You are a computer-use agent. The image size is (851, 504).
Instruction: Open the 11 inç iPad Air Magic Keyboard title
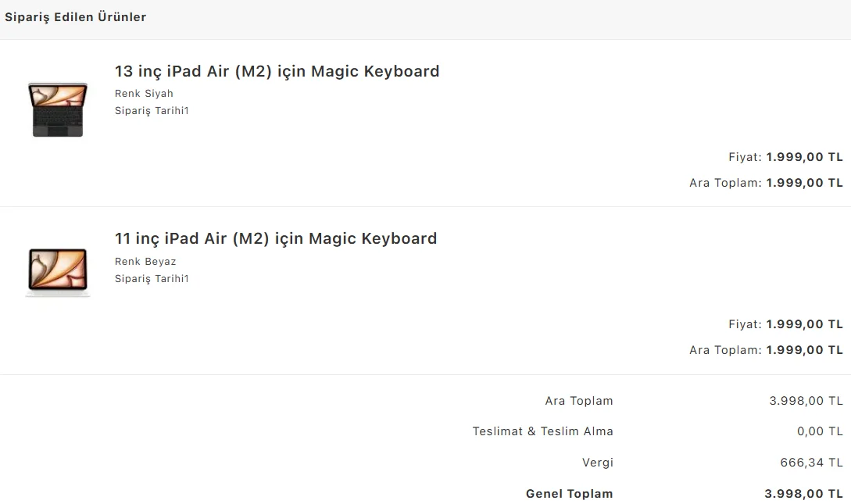[x=276, y=238]
